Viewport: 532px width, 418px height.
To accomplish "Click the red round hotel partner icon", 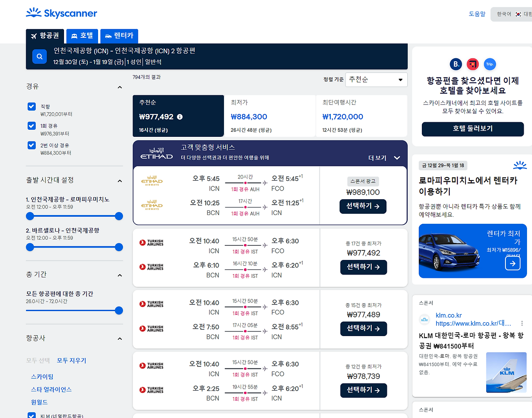I will pyautogui.click(x=473, y=64).
